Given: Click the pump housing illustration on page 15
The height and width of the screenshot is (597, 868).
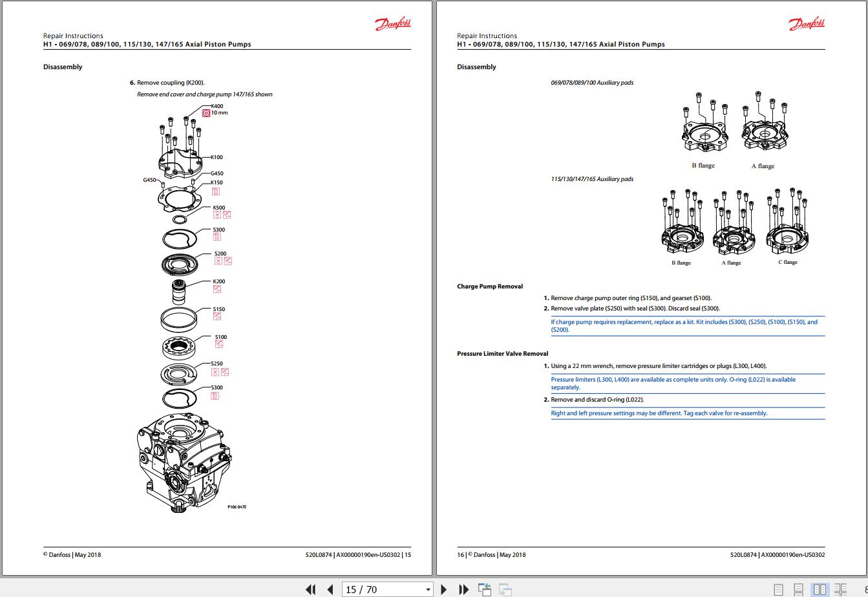Looking at the screenshot, I should (x=184, y=463).
